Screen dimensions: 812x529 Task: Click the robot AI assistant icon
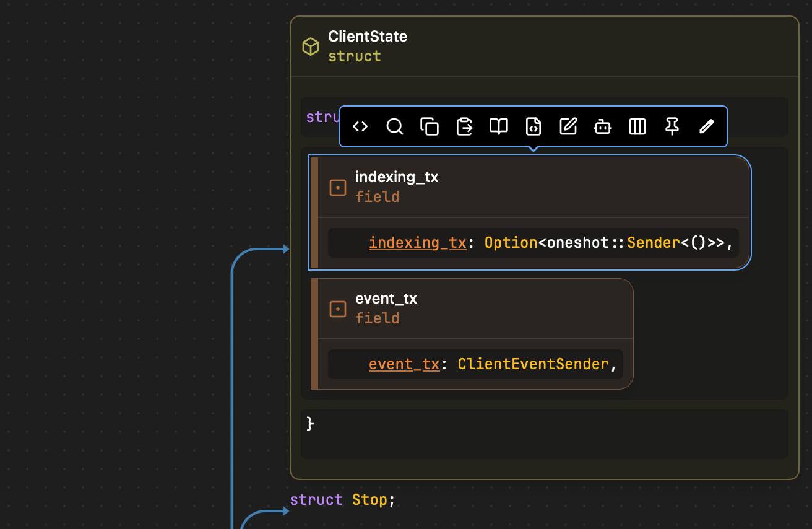point(603,126)
